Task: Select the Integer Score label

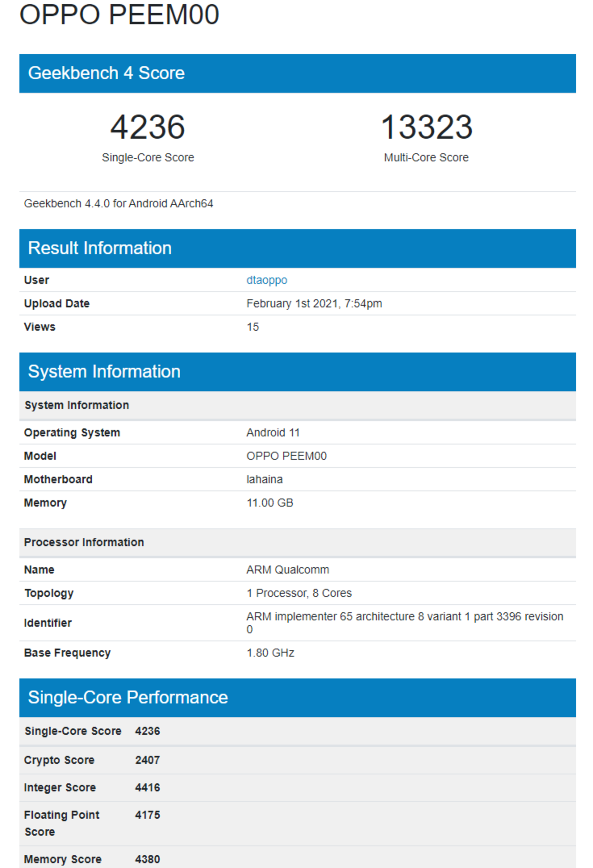Action: 60,788
